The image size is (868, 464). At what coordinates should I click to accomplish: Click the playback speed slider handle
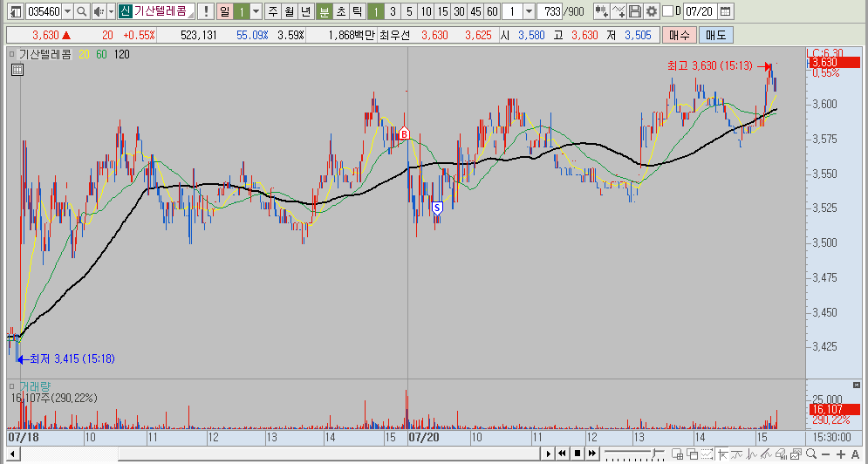pos(654,453)
